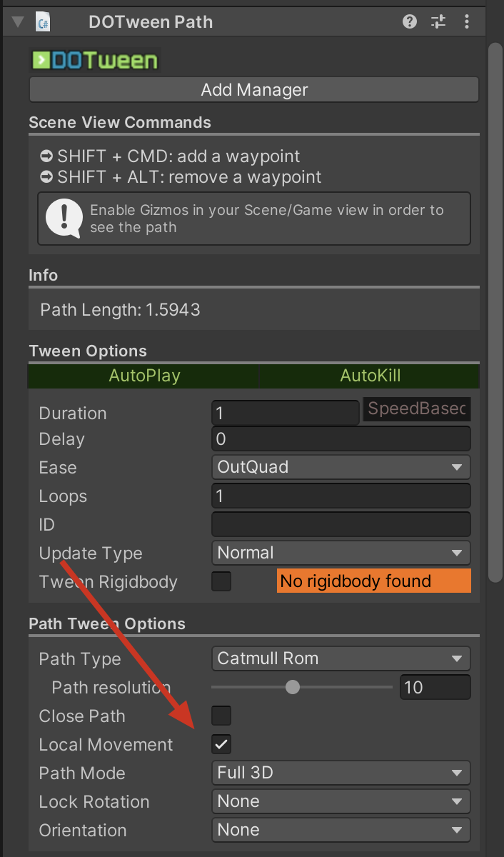Click the DOTween logo image
Image resolution: width=504 pixels, height=857 pixels.
coord(94,60)
